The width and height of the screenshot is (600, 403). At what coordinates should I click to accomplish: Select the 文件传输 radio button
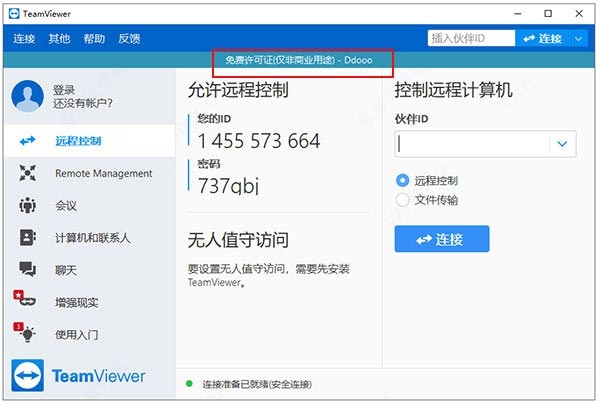pyautogui.click(x=403, y=200)
